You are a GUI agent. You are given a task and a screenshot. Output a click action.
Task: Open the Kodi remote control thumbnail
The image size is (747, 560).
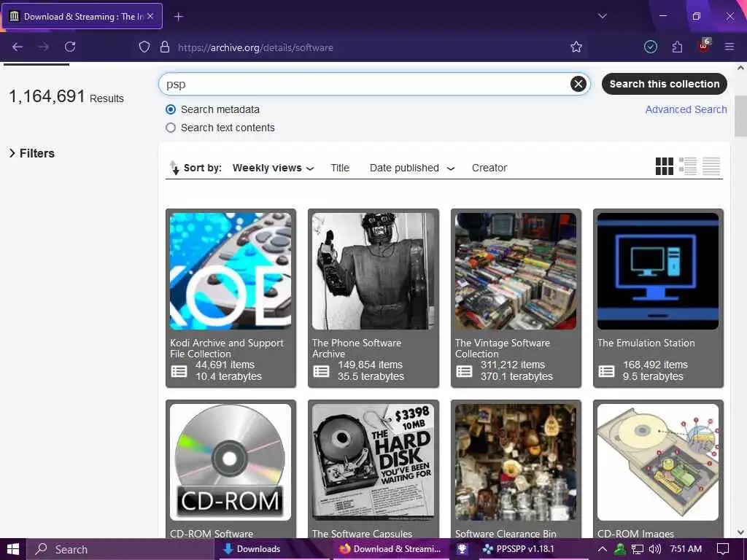pos(231,271)
